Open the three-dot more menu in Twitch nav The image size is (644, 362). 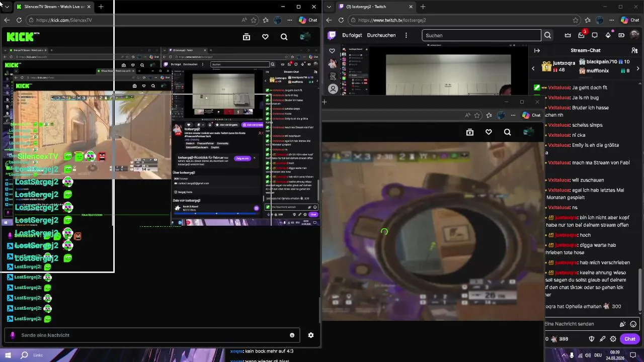(406, 35)
